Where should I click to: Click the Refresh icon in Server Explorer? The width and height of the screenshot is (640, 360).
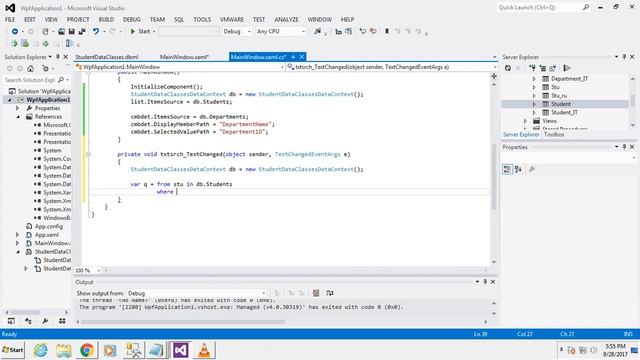click(x=508, y=68)
